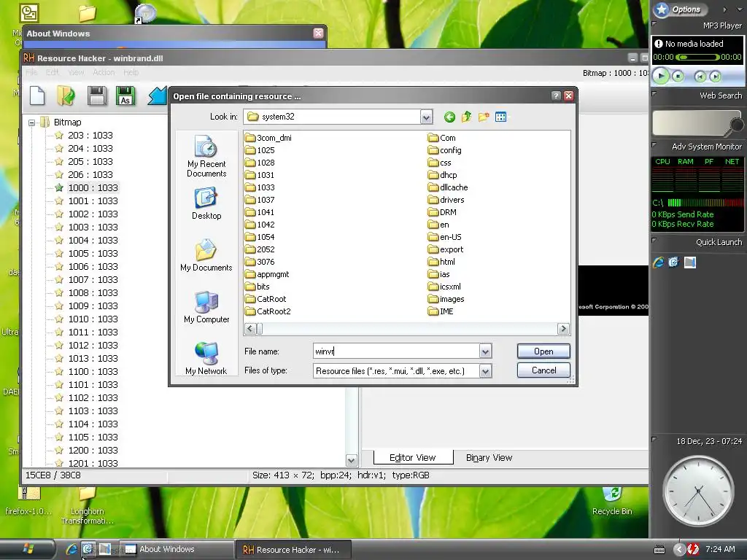
Task: Expand hidden system tray icons arrow
Action: point(679,550)
